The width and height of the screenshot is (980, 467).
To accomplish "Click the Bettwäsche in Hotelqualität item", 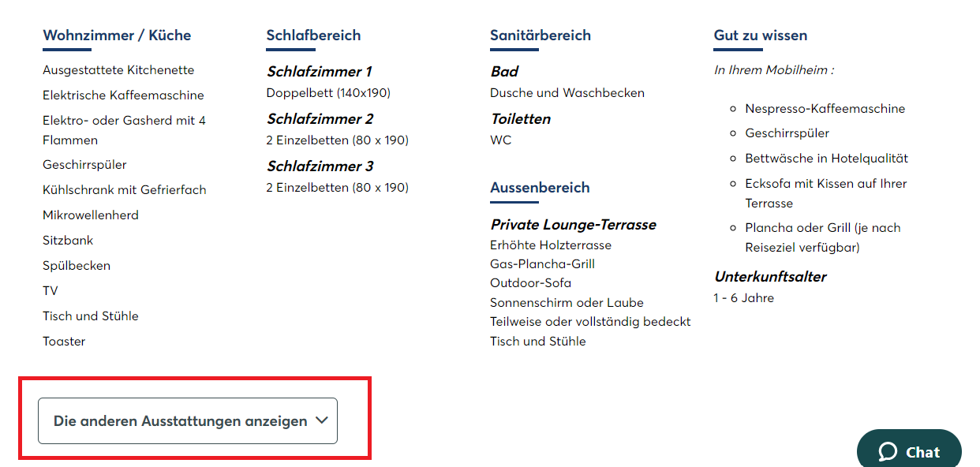I will click(x=827, y=159).
